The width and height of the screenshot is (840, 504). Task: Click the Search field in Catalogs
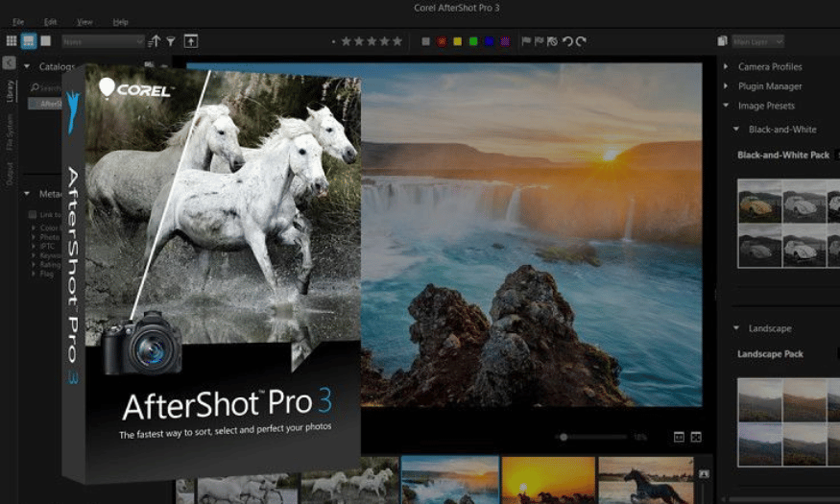coord(47,87)
